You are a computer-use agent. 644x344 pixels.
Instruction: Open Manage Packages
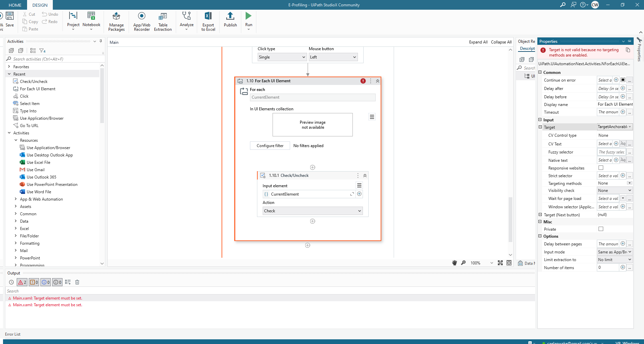(x=116, y=21)
